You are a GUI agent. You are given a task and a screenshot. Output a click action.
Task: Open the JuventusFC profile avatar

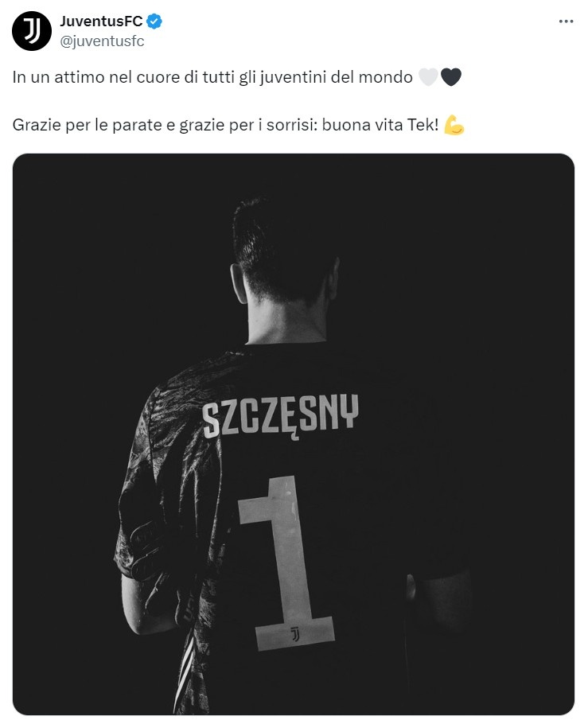(31, 31)
